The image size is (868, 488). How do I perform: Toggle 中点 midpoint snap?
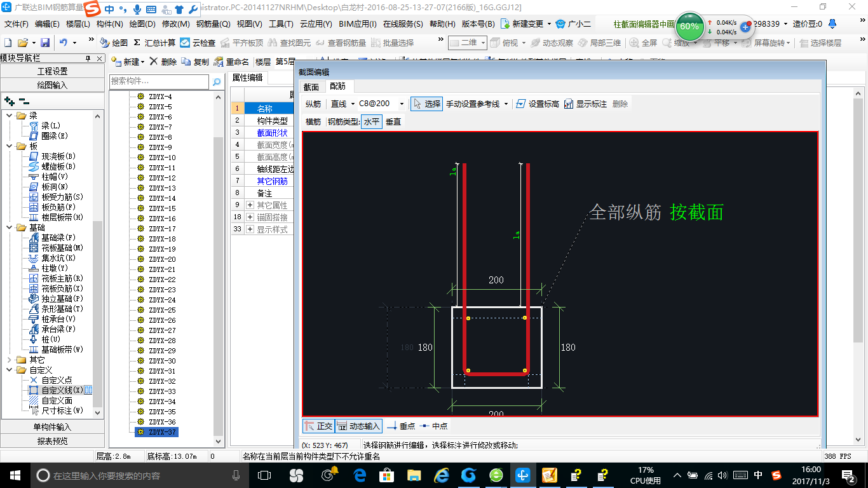[433, 426]
